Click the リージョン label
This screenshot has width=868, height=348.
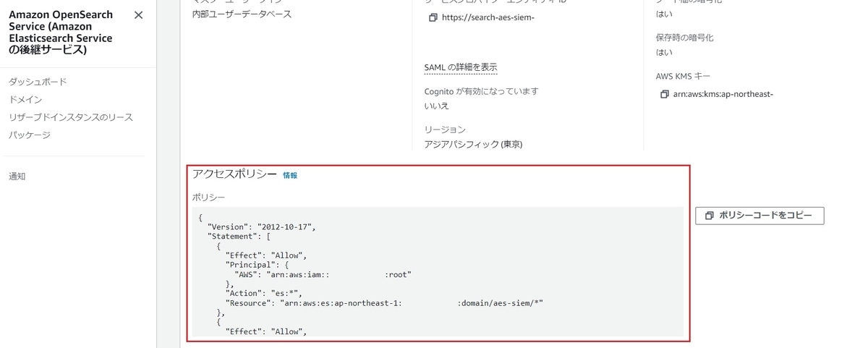[x=445, y=130]
